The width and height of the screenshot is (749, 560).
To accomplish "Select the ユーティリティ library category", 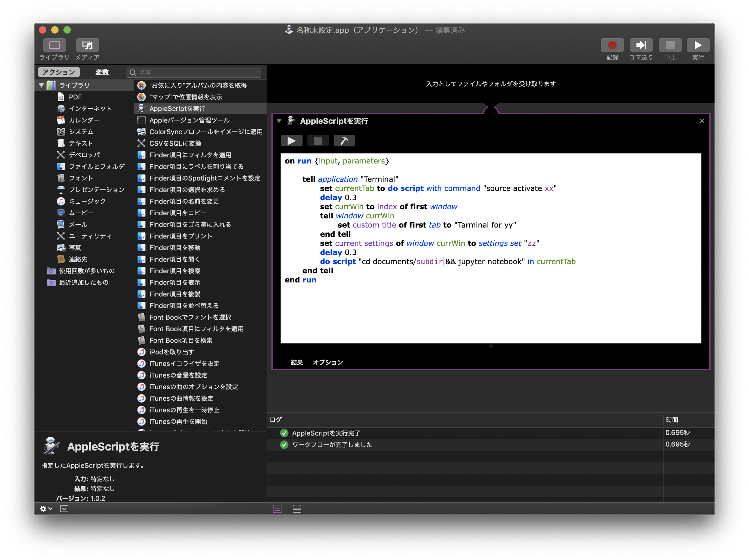I will pyautogui.click(x=90, y=236).
